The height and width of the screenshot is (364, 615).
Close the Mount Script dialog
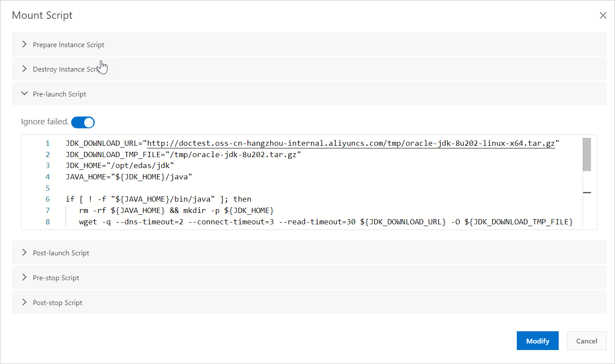pos(603,15)
